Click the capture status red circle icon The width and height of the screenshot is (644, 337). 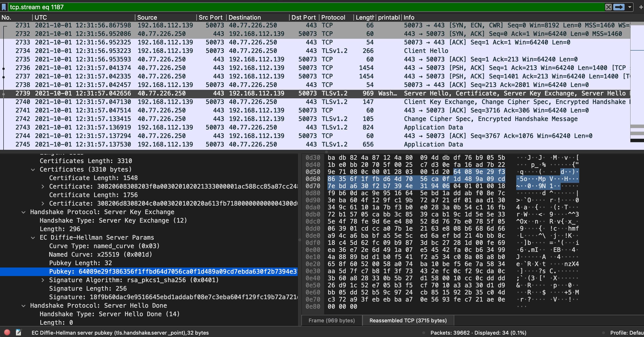click(x=7, y=332)
